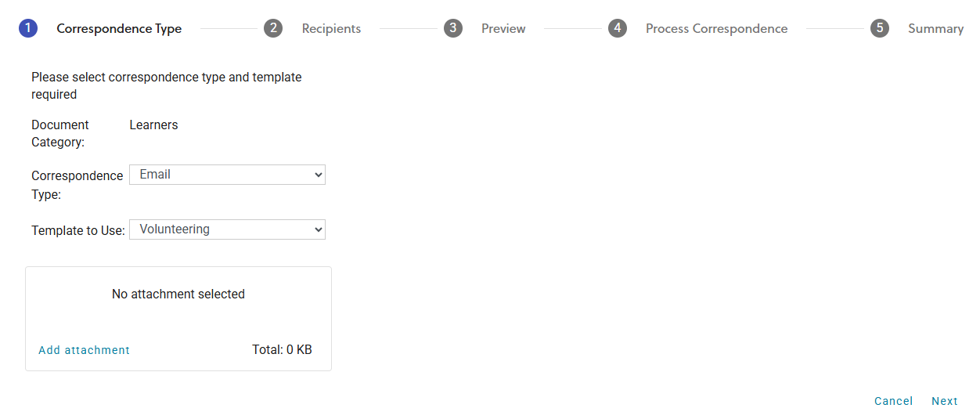Click the step 4 number circle
980x419 pixels.
coord(618,29)
